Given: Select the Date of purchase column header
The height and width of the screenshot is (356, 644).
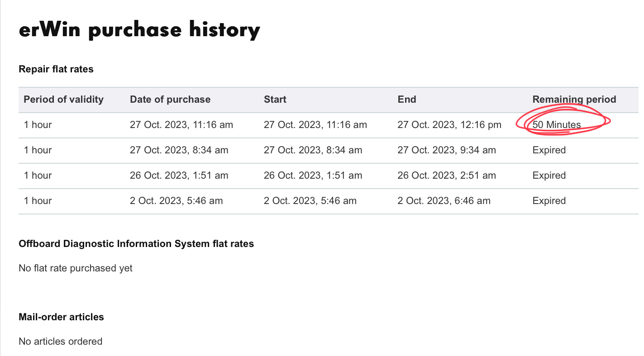Looking at the screenshot, I should [170, 100].
